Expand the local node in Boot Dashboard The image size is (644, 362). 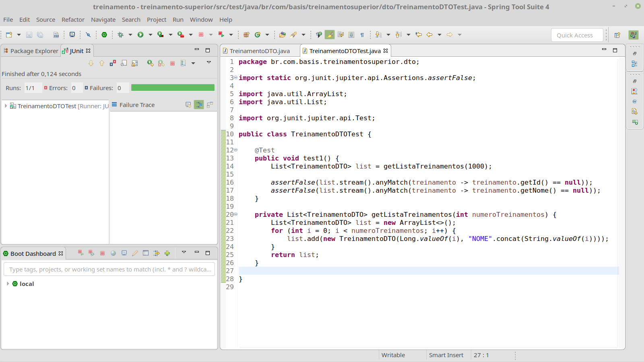8,284
